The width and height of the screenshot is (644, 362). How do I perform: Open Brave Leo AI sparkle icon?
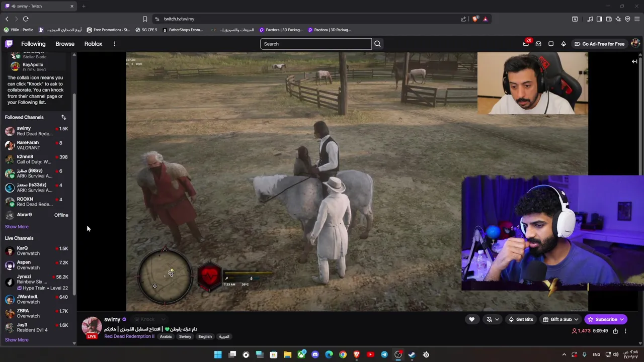click(x=618, y=19)
